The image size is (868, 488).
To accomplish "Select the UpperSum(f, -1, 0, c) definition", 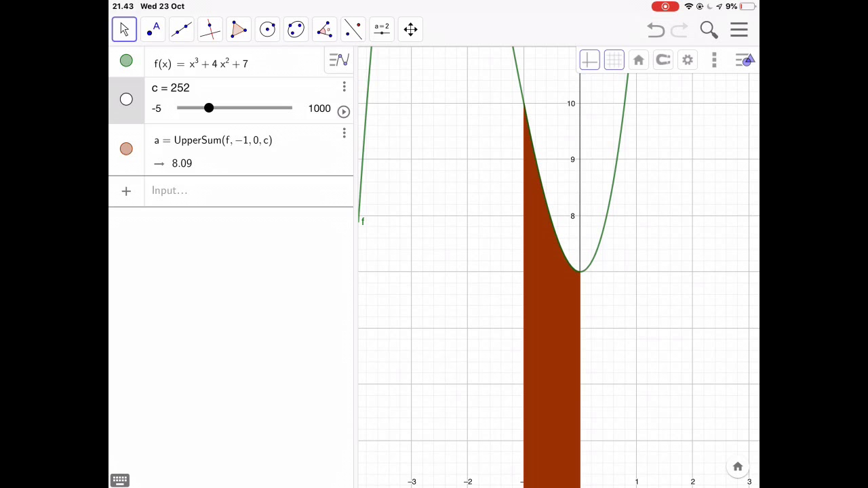I will (x=213, y=140).
